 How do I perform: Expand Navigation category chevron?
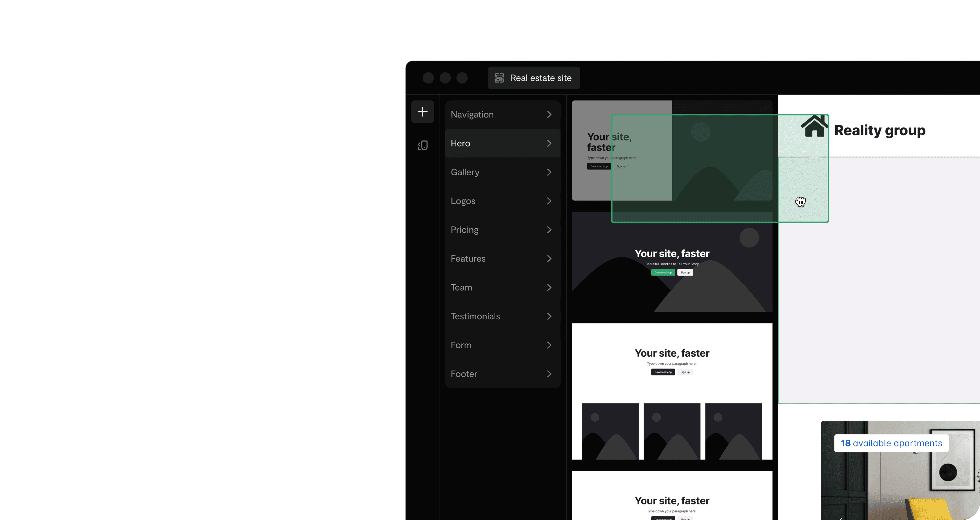(549, 114)
